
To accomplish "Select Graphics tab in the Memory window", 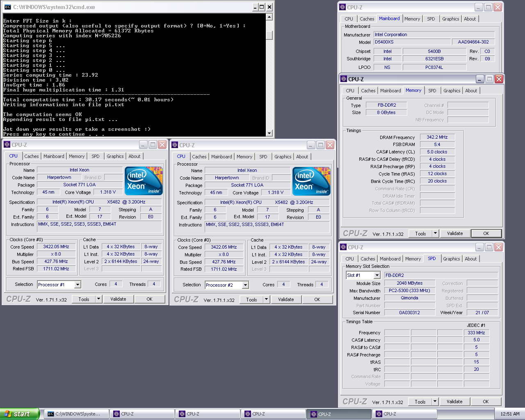I will [452, 91].
